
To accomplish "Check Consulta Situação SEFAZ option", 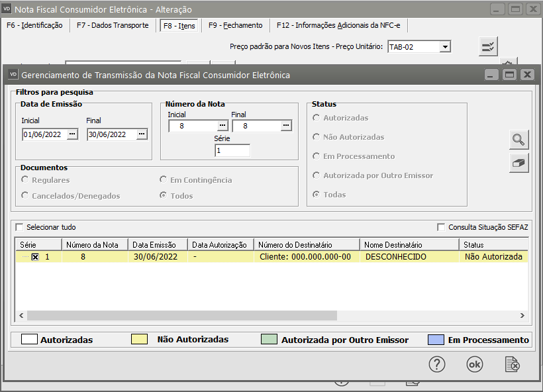I will point(441,227).
